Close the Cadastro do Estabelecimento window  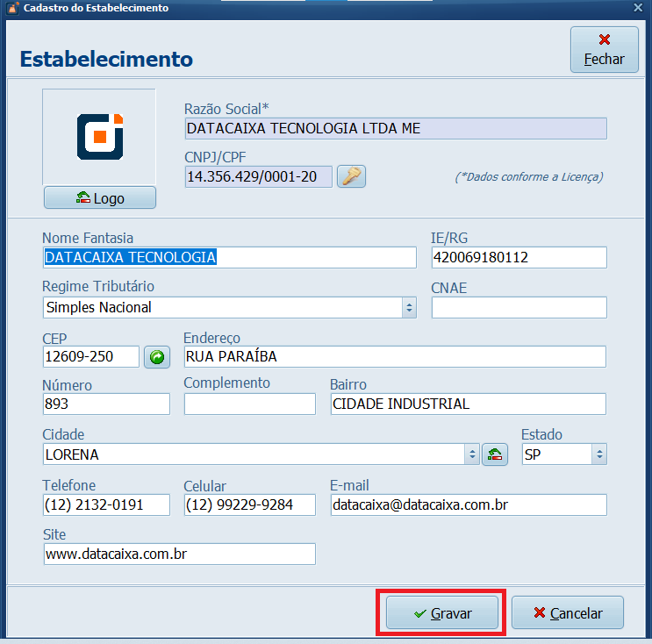click(x=638, y=8)
